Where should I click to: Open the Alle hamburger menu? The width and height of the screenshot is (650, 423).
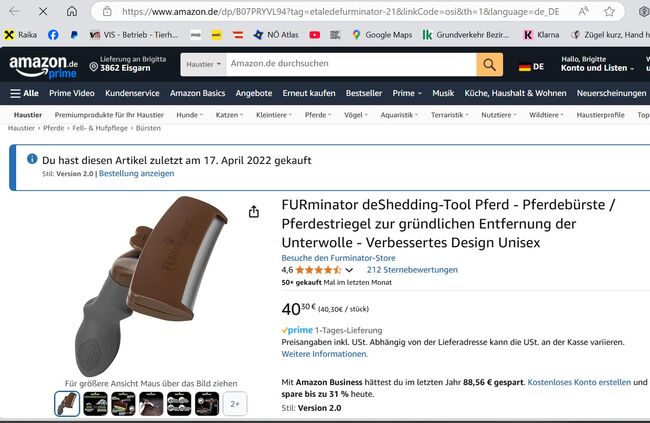pos(24,93)
